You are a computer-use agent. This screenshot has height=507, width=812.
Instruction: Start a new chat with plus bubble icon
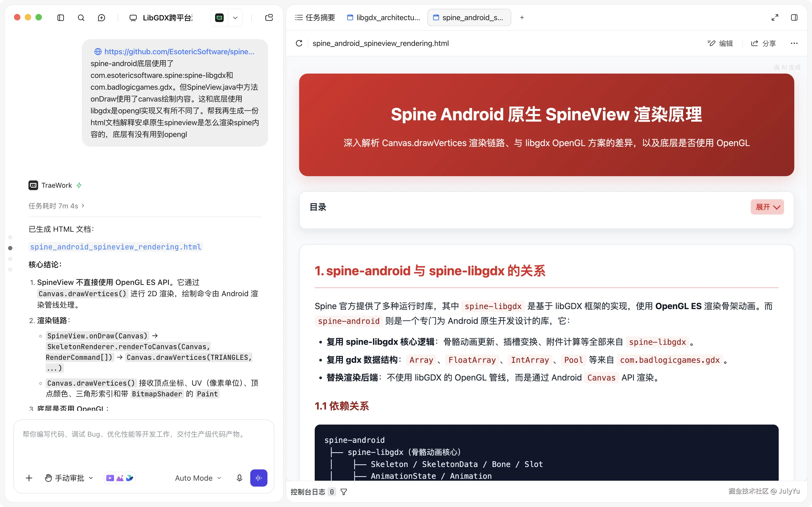click(x=101, y=18)
